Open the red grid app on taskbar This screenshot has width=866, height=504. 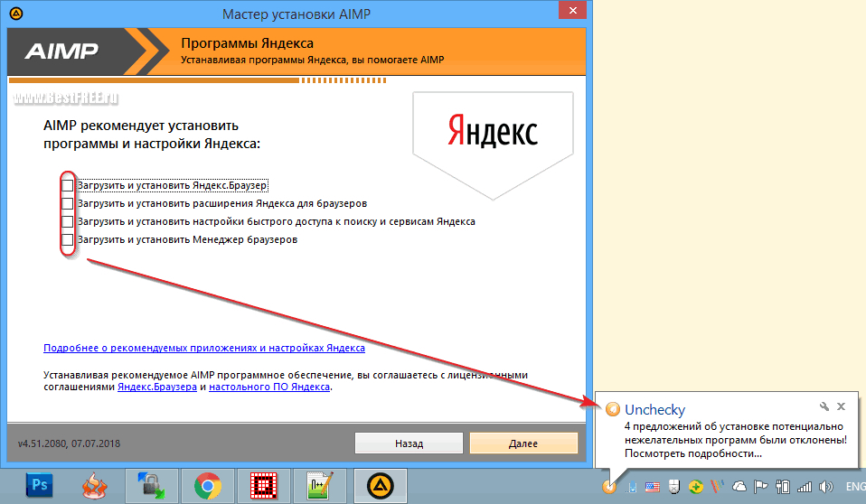(264, 486)
